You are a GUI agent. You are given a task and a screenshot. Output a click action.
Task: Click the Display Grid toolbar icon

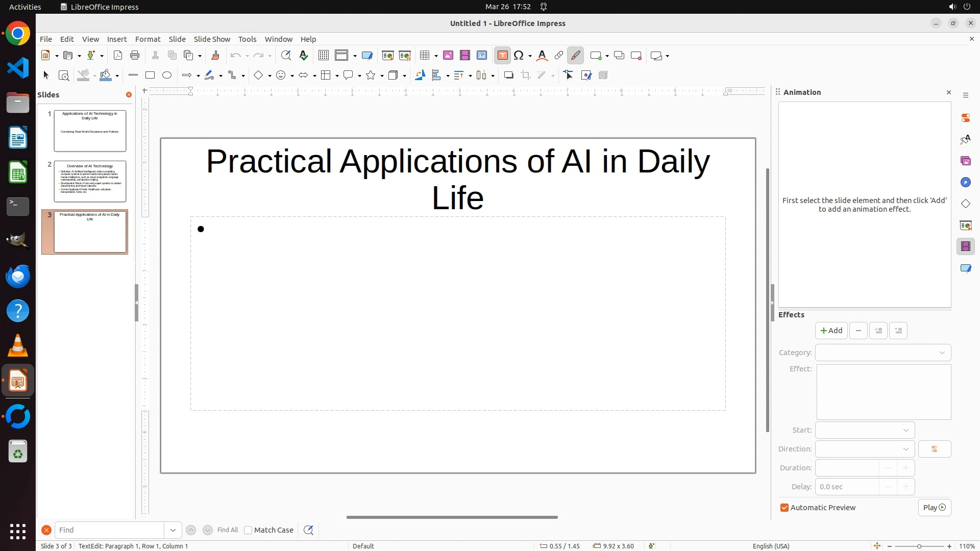click(323, 56)
